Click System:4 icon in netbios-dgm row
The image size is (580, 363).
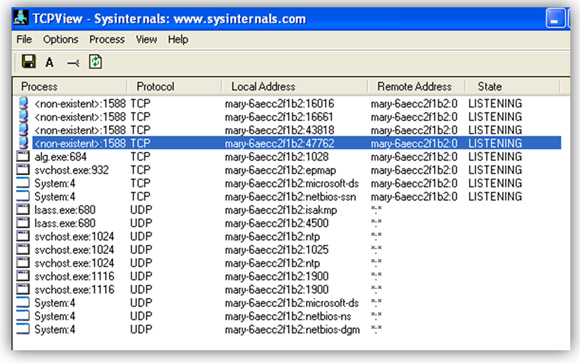pyautogui.click(x=23, y=329)
